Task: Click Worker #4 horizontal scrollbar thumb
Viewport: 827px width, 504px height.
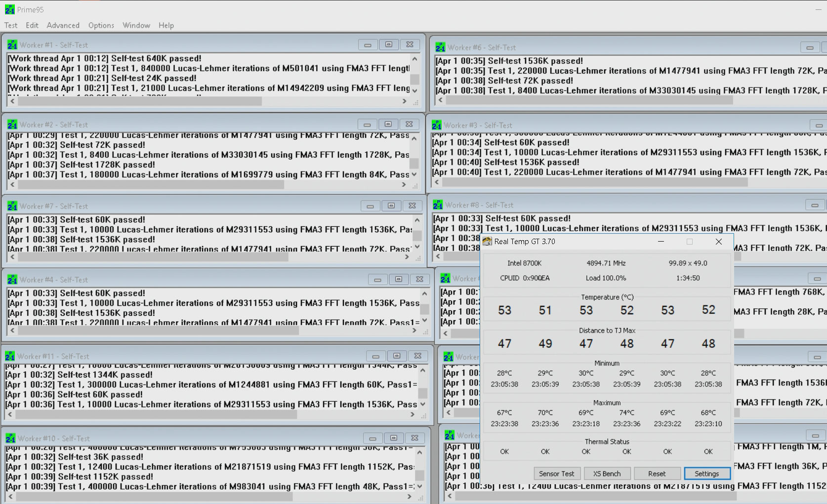Action: (158, 331)
